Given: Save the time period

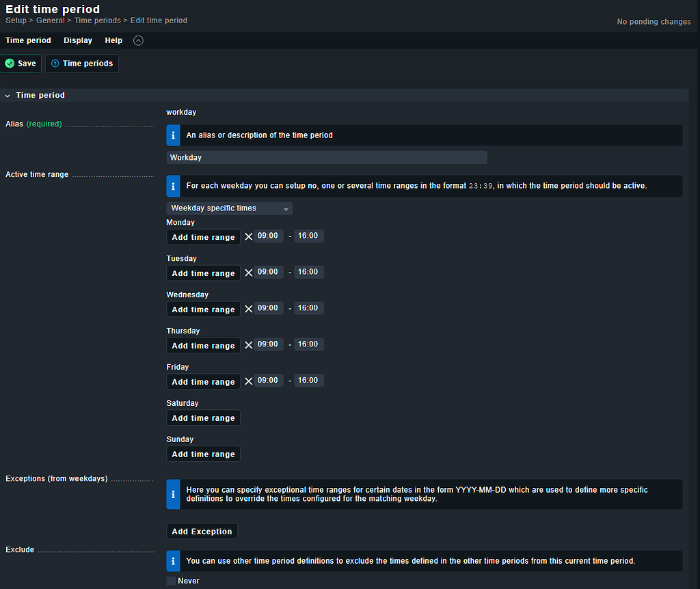Looking at the screenshot, I should click(21, 64).
